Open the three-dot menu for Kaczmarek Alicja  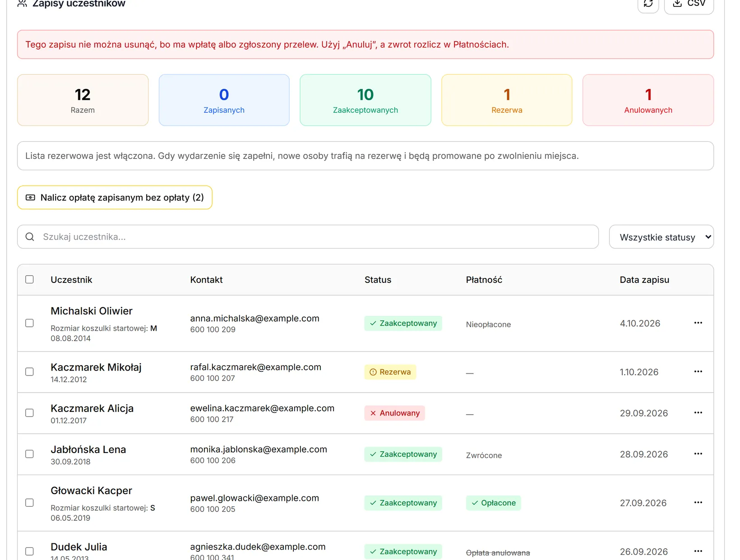click(698, 413)
